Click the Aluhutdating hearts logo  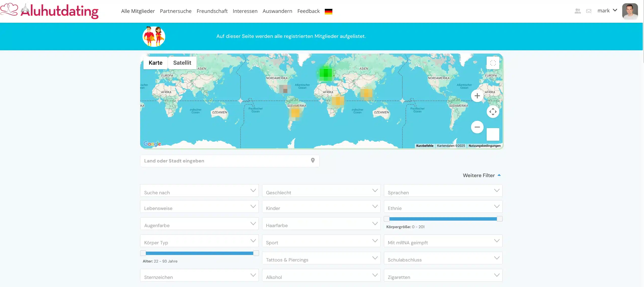point(9,10)
